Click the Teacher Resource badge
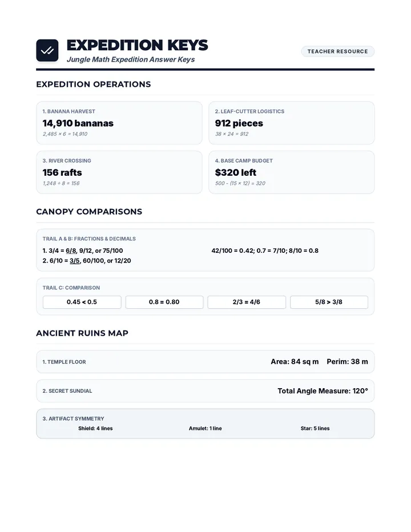Screen dimensions: 411x532 pos(338,51)
